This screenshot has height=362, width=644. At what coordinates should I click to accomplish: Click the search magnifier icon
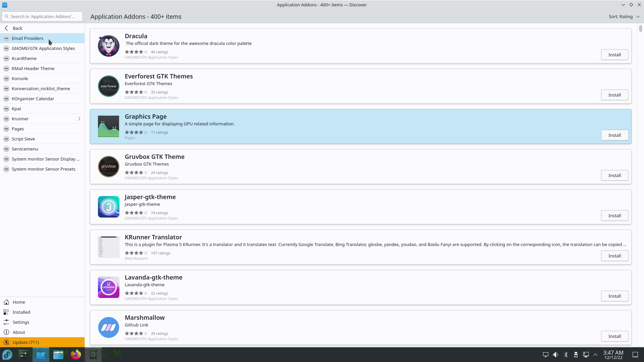click(6, 16)
